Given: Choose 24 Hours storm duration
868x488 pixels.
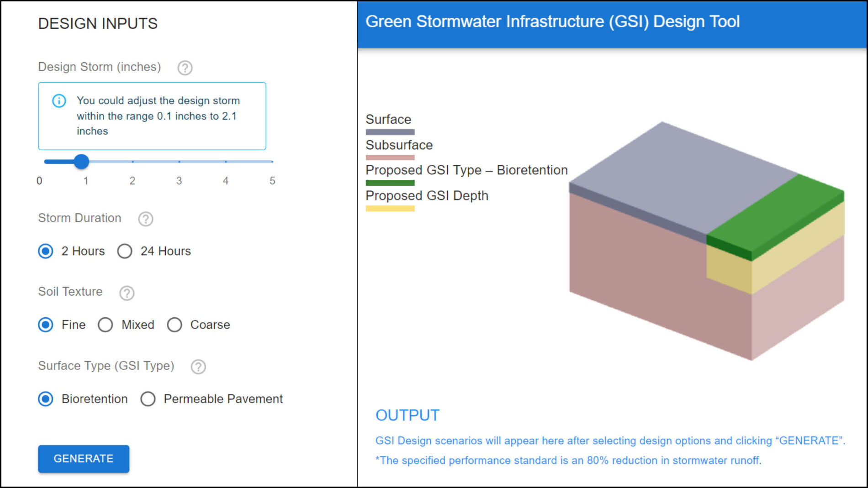Looking at the screenshot, I should (125, 251).
